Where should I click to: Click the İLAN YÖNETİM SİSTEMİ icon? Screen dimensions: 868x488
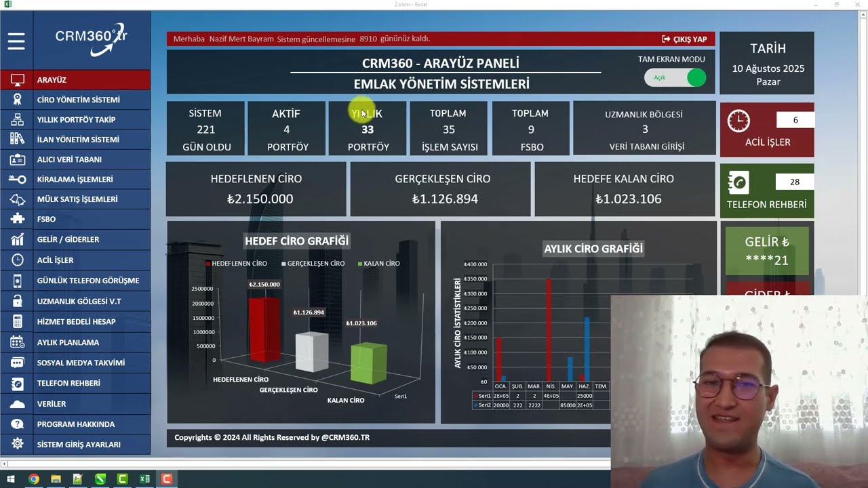point(18,140)
